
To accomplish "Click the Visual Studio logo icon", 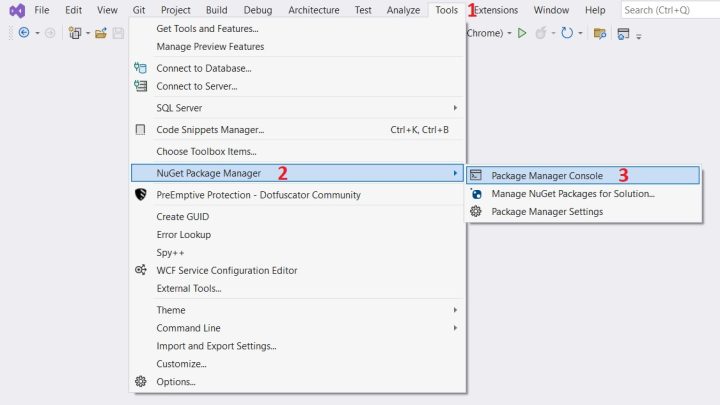I will (x=17, y=10).
